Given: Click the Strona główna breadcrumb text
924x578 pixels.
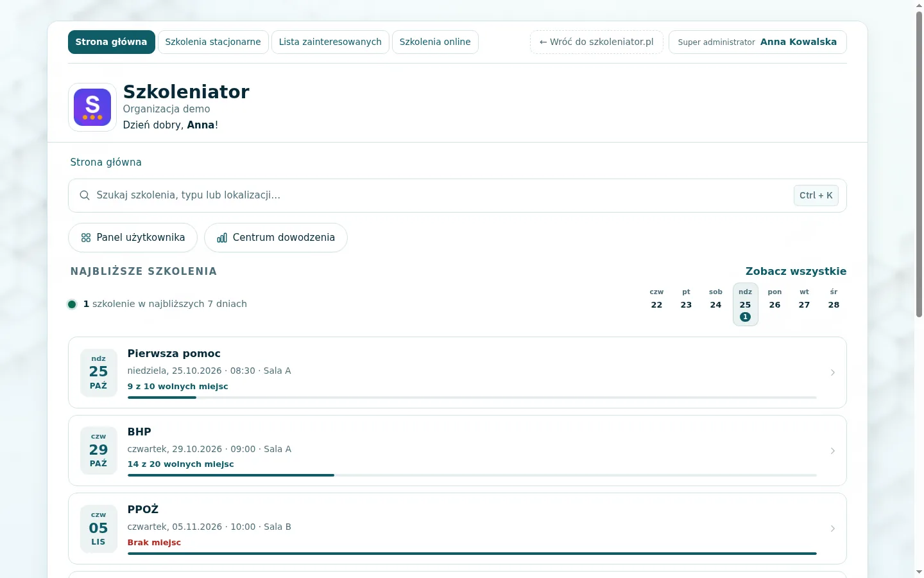Looking at the screenshot, I should coord(106,162).
